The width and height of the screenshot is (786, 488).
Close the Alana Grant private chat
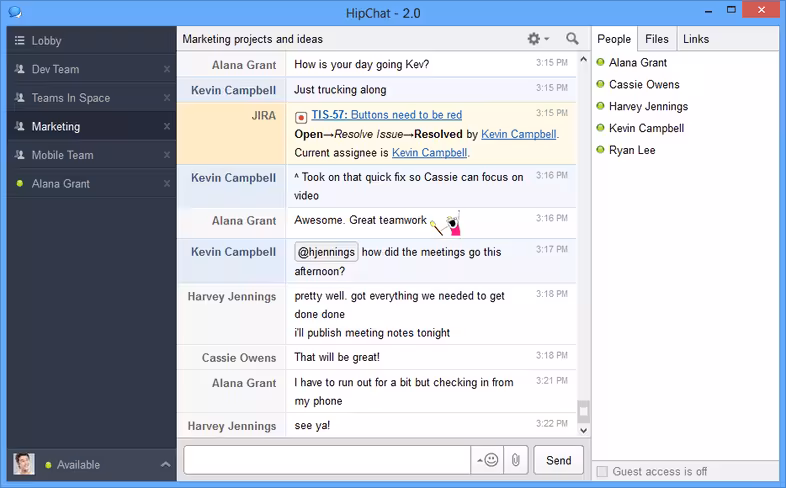[x=167, y=183]
